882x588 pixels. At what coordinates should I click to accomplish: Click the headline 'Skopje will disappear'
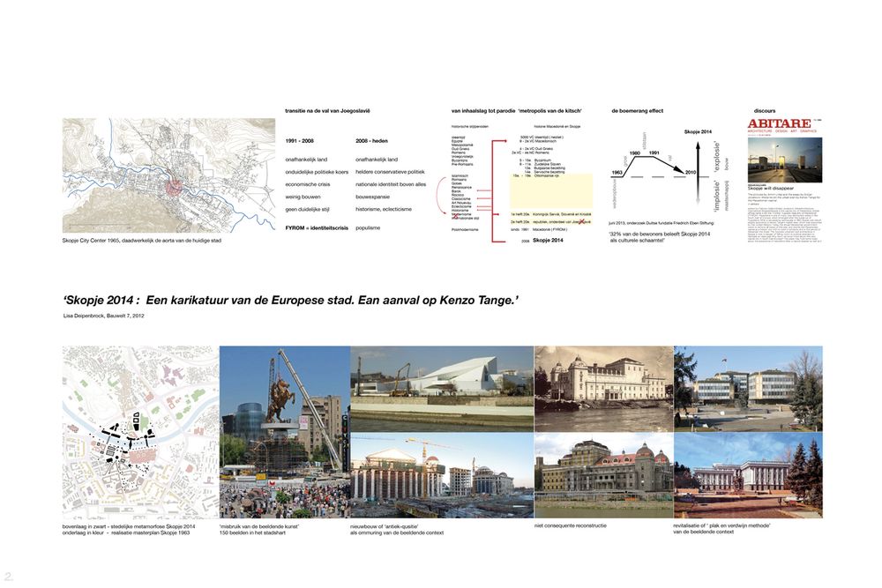(771, 189)
